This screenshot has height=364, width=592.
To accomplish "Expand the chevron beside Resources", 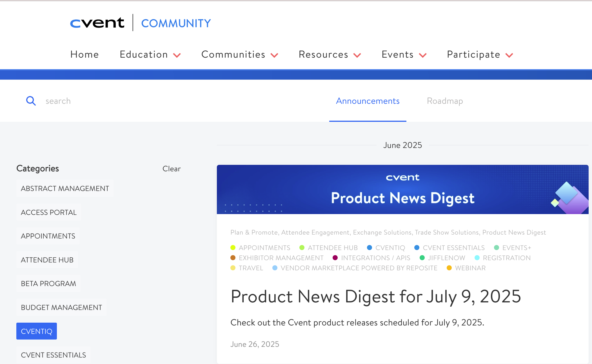I will point(357,55).
